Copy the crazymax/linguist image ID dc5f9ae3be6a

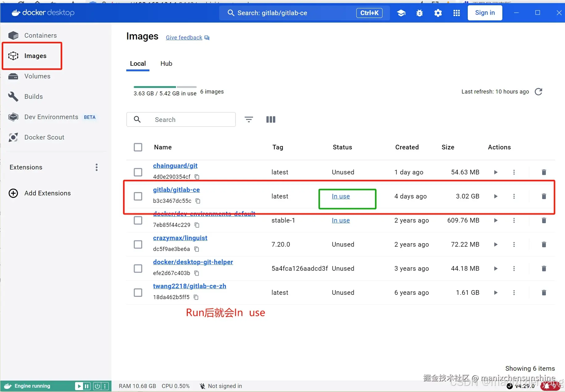coord(197,249)
